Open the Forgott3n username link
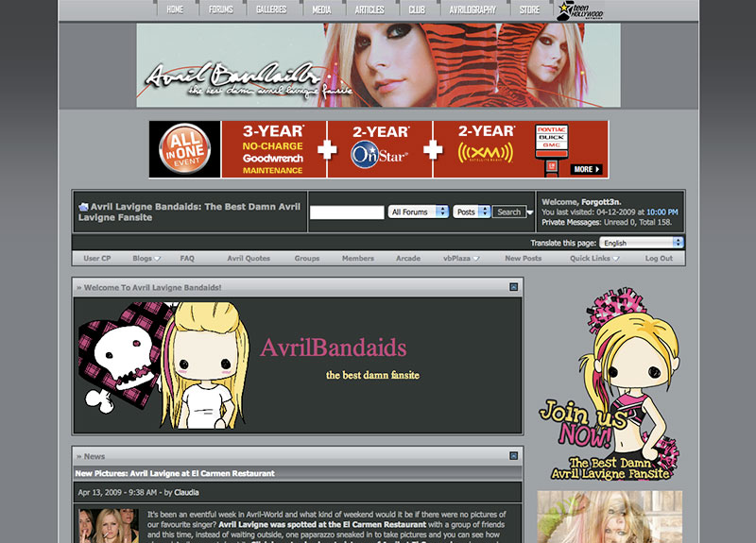756x543 pixels. (601, 202)
